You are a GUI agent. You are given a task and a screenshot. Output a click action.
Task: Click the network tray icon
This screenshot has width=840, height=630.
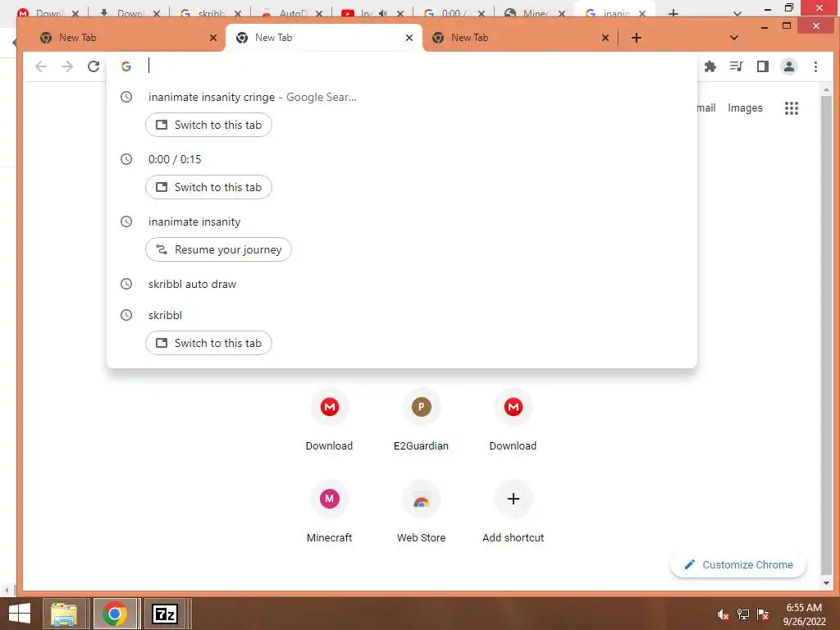[743, 614]
